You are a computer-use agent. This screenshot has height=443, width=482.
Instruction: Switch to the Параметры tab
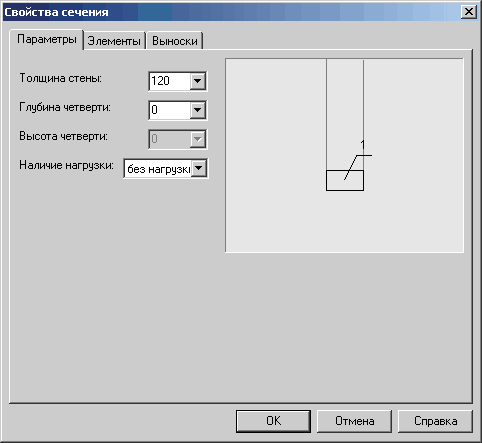pos(47,40)
